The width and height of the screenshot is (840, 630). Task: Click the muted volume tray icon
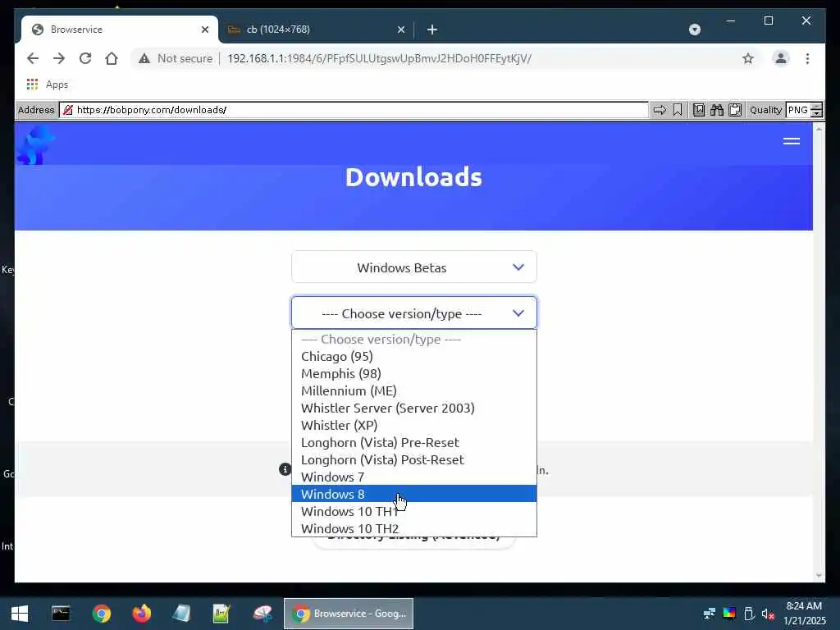768,614
